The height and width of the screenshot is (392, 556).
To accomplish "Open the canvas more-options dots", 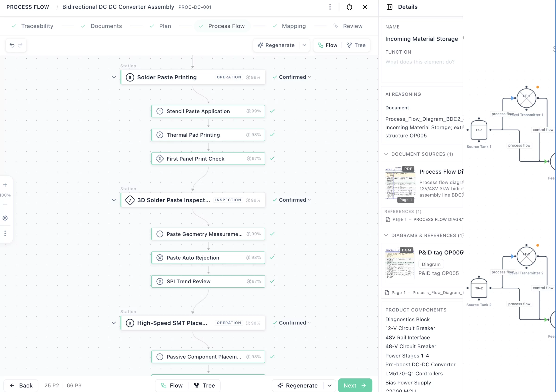I will [5, 233].
